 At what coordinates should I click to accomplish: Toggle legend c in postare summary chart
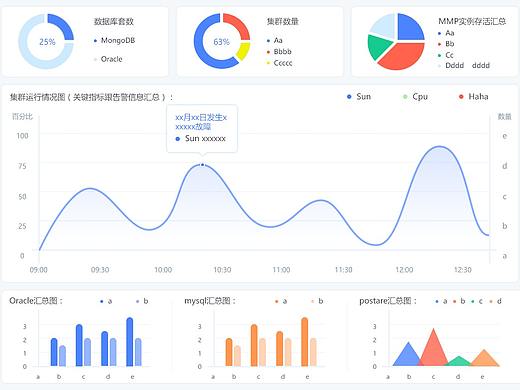point(477,301)
